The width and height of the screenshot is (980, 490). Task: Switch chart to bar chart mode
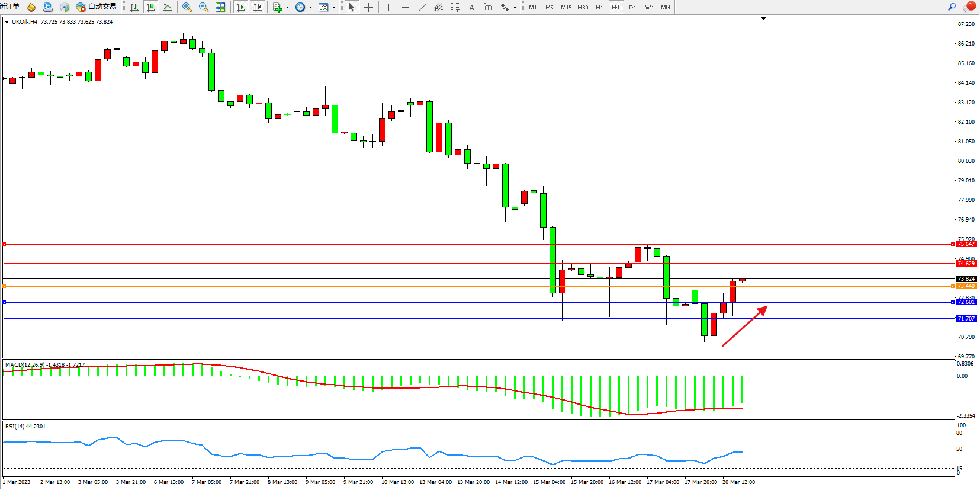[134, 7]
